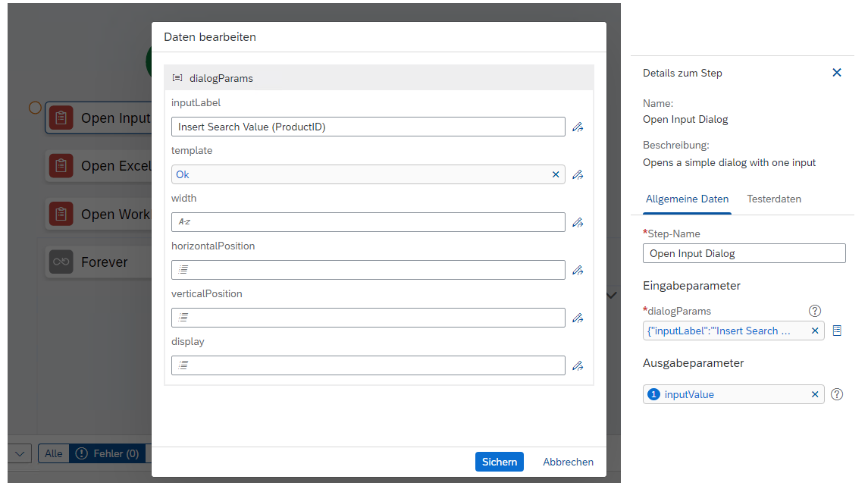
Task: Save changes with the Sichern button
Action: pos(500,462)
